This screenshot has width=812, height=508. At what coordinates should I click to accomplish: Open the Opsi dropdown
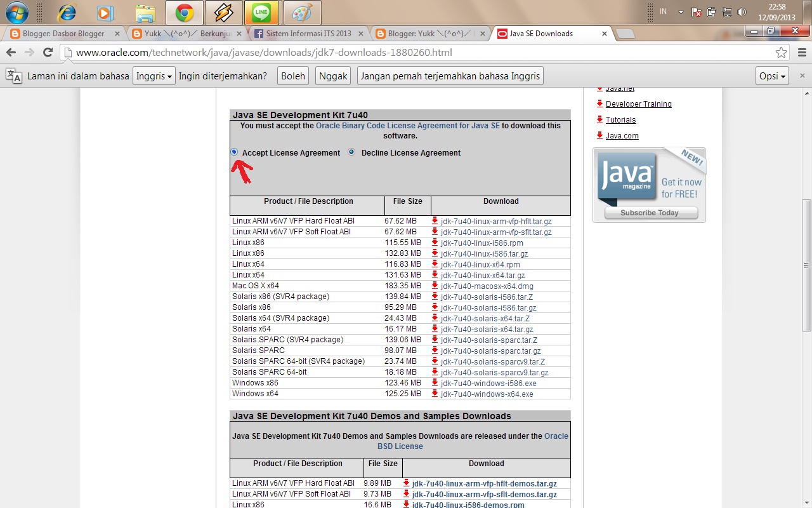[771, 76]
